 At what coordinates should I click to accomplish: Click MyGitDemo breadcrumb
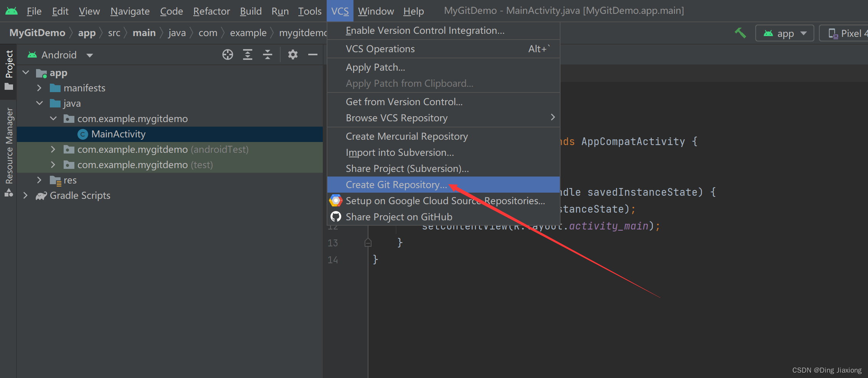click(37, 33)
